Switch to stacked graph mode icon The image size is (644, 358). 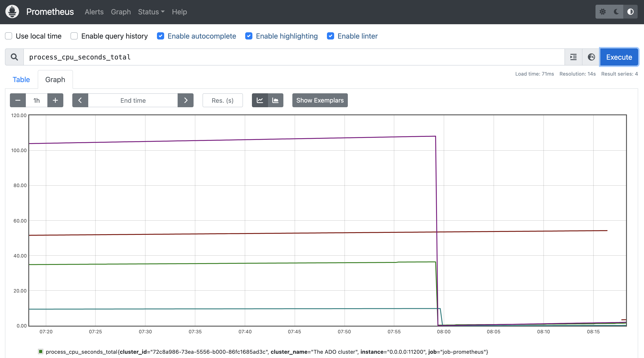pos(276,100)
